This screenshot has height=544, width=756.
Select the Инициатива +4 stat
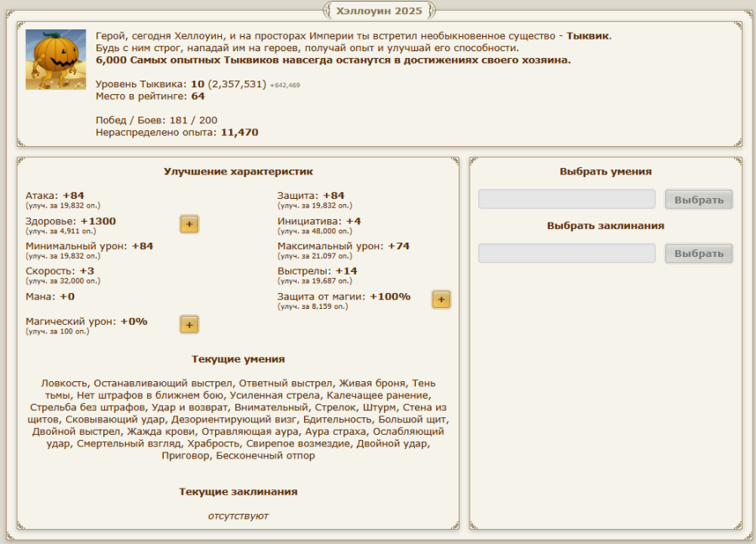pyautogui.click(x=319, y=221)
